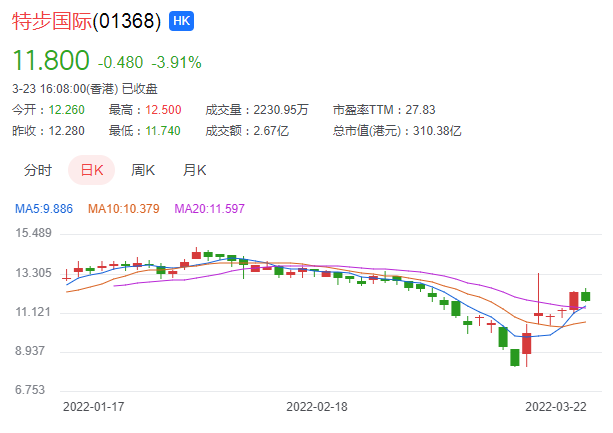Open the 月K monthly chart tab

pyautogui.click(x=195, y=170)
